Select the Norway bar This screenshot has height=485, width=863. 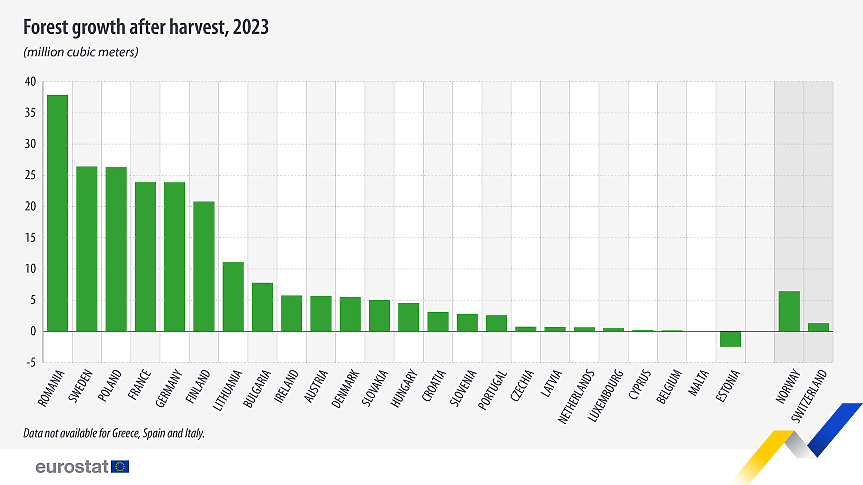(789, 311)
